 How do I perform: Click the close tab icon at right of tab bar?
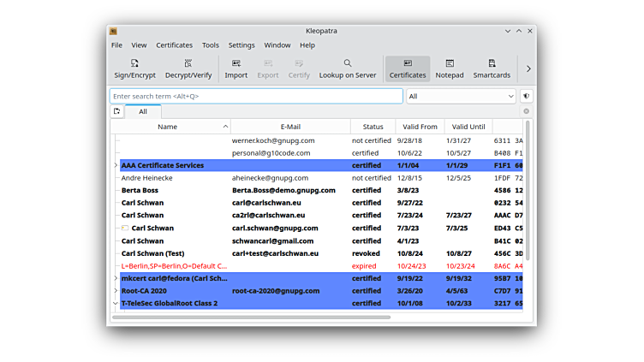click(x=526, y=111)
